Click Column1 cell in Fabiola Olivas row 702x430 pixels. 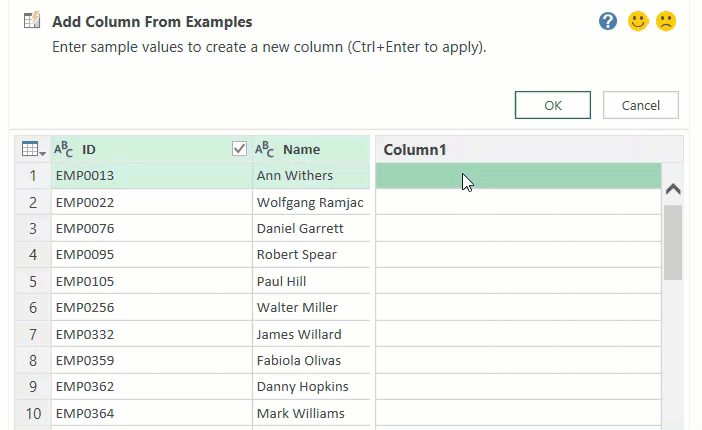517,360
